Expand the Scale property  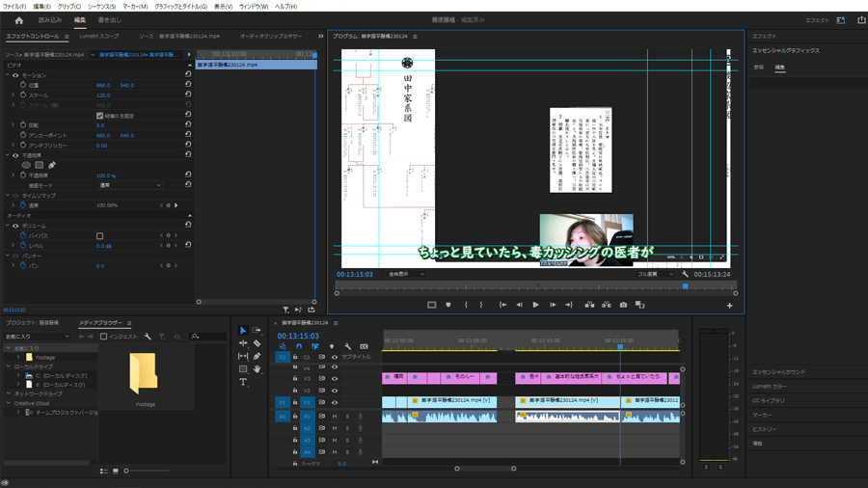click(14, 95)
